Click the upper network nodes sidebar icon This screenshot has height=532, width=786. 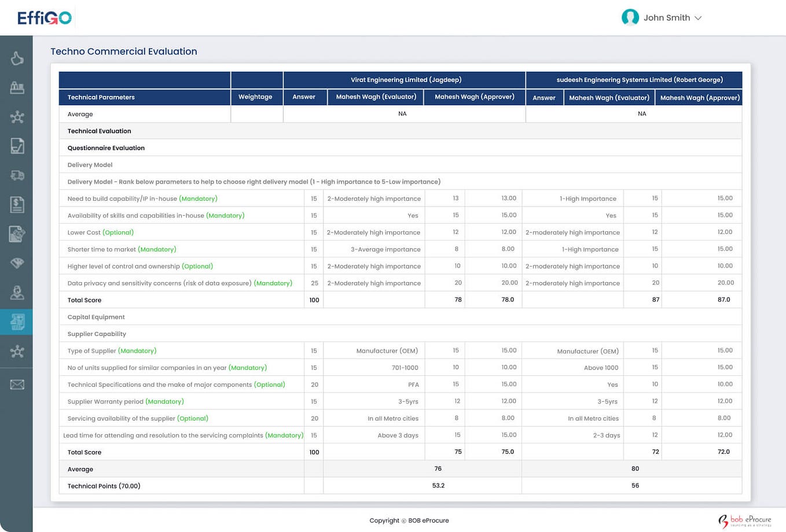tap(17, 117)
